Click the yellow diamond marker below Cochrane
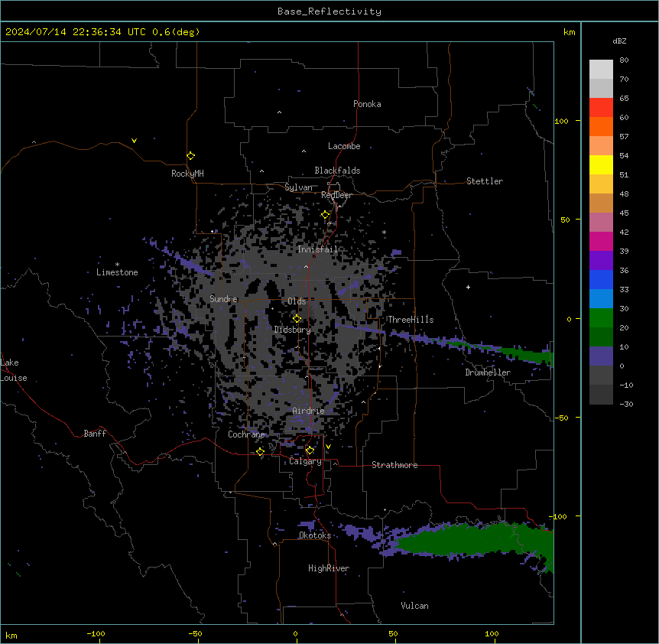 [260, 451]
